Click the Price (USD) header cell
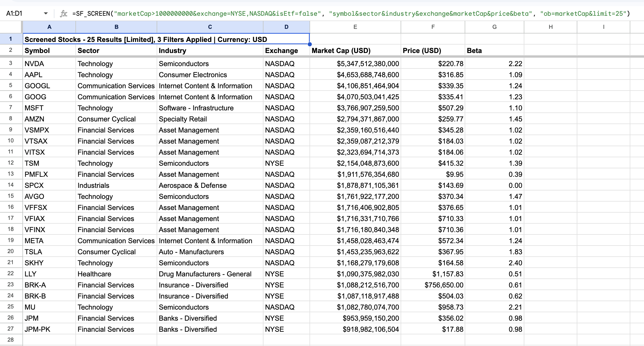This screenshot has height=346, width=644. (x=433, y=50)
